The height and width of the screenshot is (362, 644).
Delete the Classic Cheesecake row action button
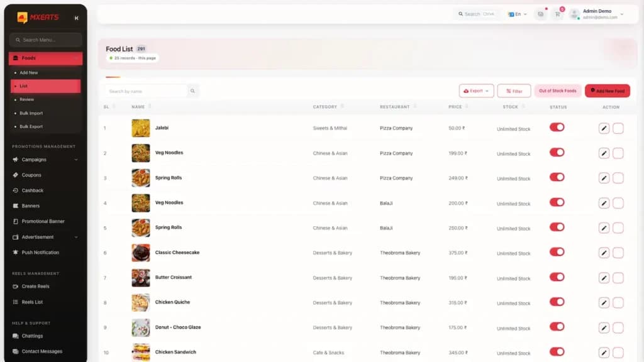coord(618,253)
